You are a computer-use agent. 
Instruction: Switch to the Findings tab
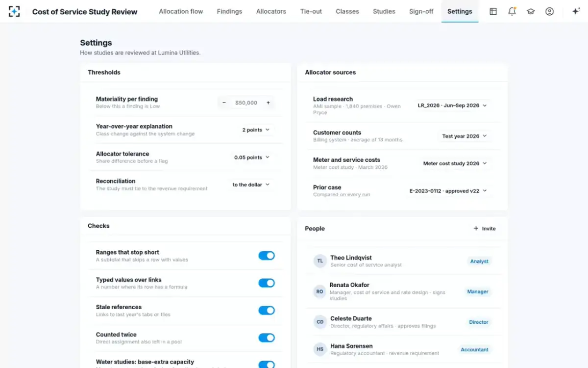pyautogui.click(x=229, y=11)
